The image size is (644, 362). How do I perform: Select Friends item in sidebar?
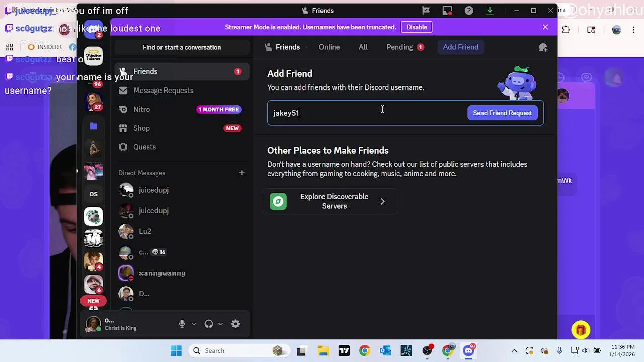point(182,71)
